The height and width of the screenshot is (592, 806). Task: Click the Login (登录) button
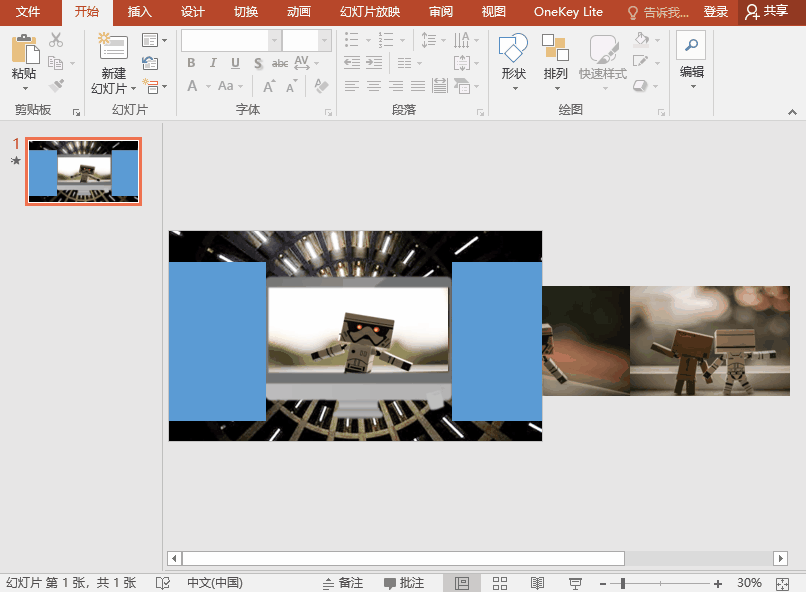[x=715, y=12]
